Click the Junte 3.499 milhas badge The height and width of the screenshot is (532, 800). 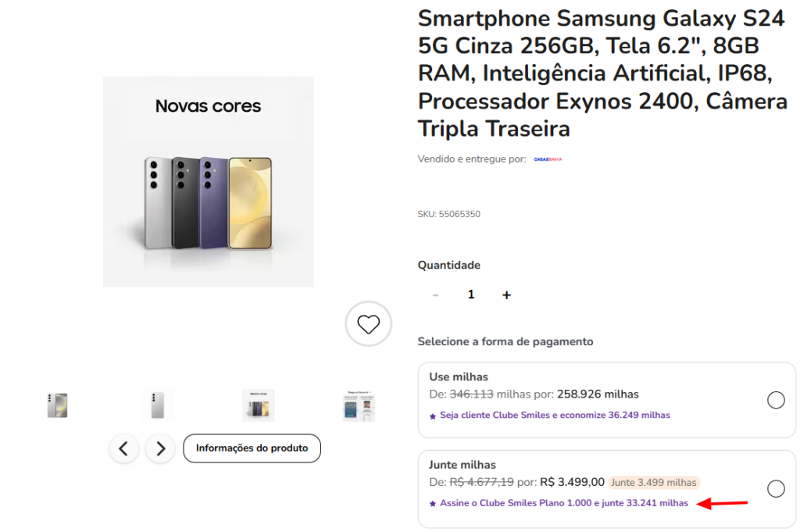click(653, 482)
